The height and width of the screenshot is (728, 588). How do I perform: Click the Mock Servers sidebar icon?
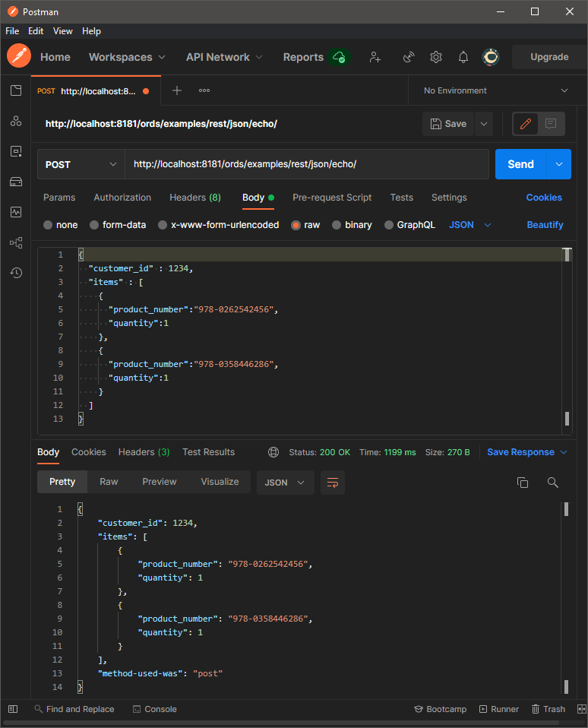coord(16,182)
